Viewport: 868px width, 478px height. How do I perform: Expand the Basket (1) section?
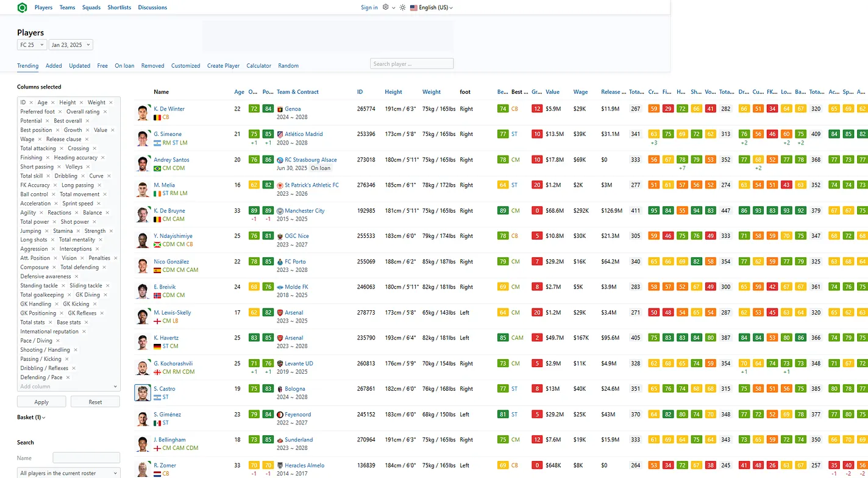coord(31,418)
